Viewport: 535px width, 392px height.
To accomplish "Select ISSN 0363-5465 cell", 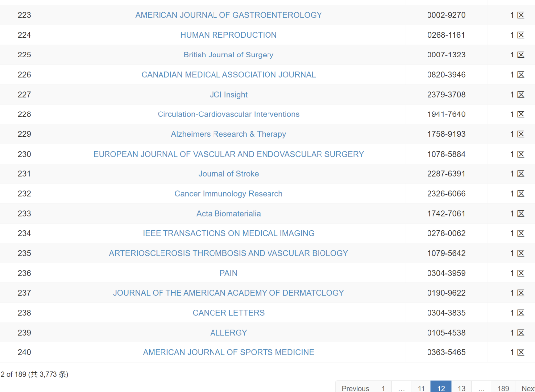I will [446, 352].
